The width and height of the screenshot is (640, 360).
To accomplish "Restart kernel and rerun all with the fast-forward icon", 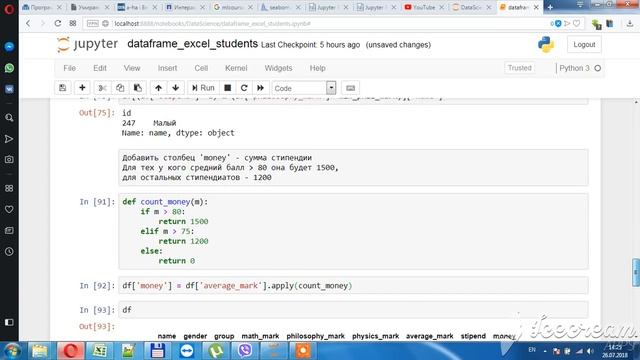I will [x=260, y=88].
